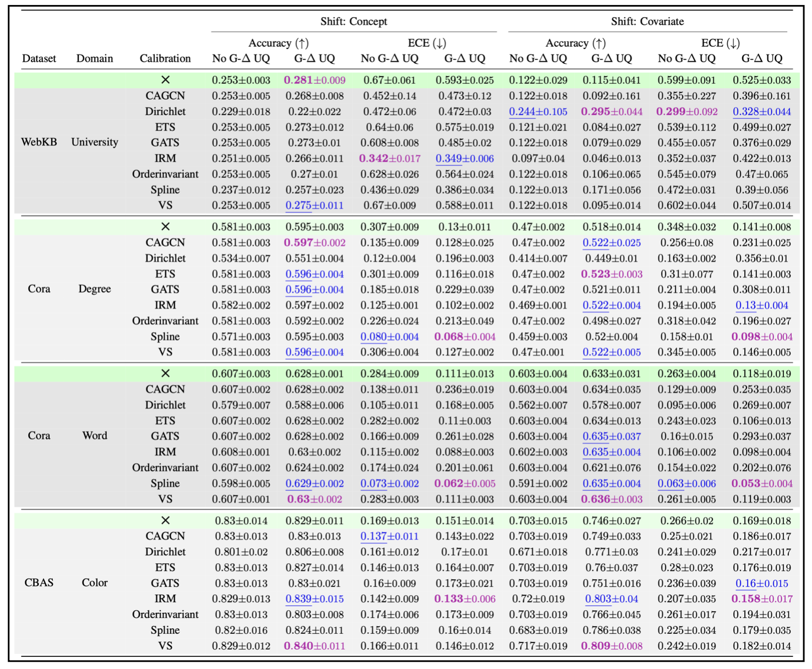Select the 'Degree' domain label
The image size is (812, 669).
pos(95,289)
